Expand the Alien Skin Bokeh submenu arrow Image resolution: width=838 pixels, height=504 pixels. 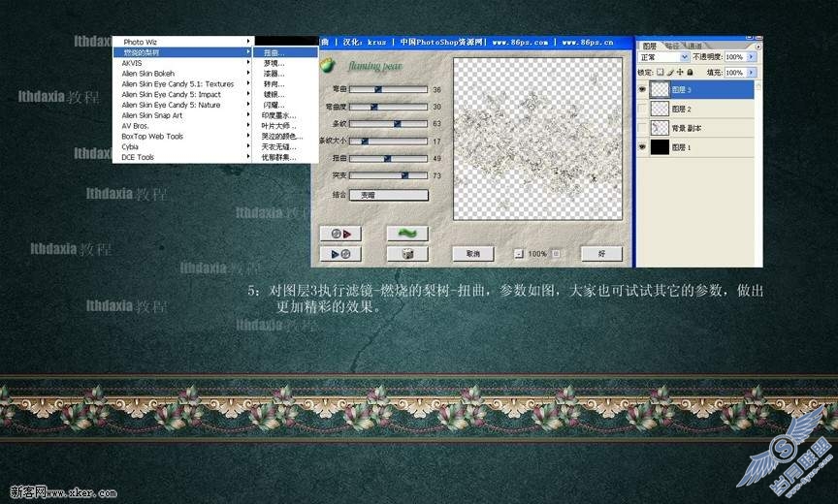point(248,73)
